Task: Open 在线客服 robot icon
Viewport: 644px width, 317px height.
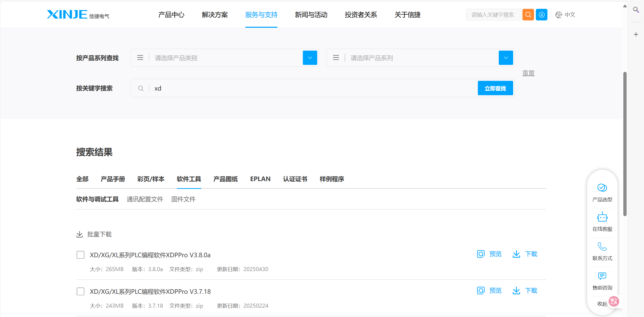Action: (602, 217)
